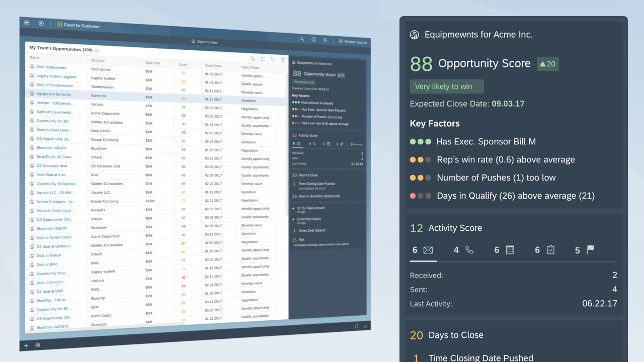The height and width of the screenshot is (362, 644).
Task: Open the Legacy system upgrade link
Action: 56,76
